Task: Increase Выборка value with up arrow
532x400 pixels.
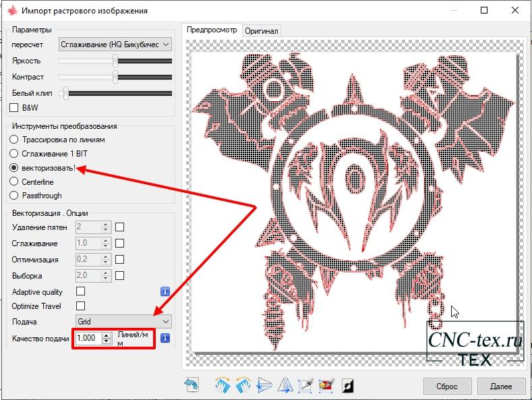Action: (106, 273)
